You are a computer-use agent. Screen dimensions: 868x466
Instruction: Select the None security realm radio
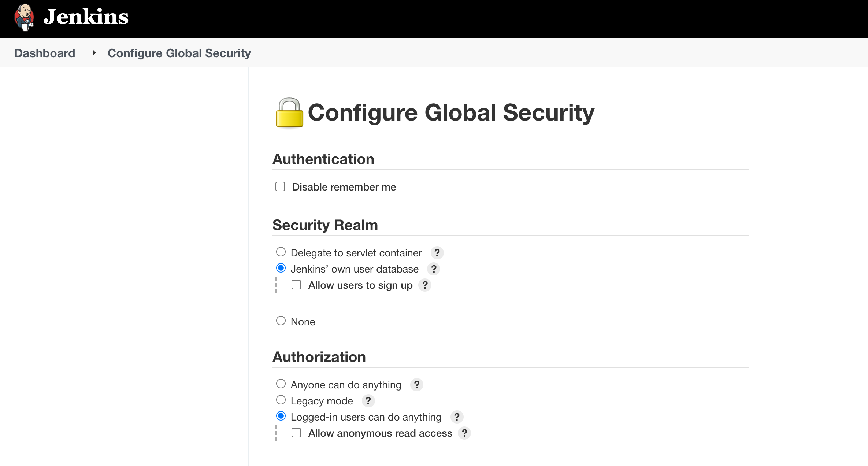coord(281,321)
